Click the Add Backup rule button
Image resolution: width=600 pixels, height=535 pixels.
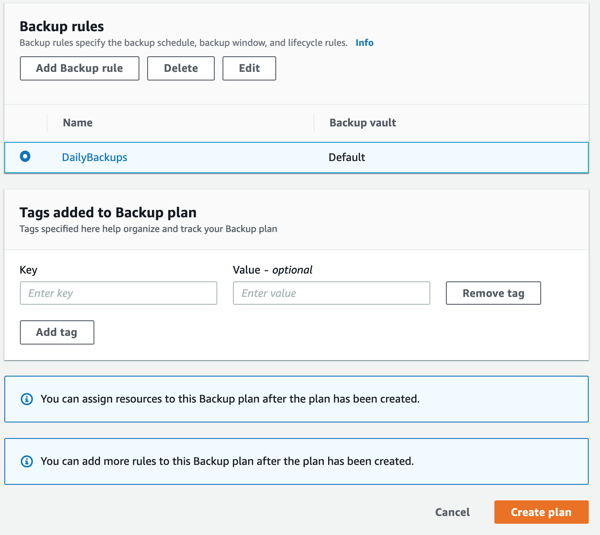click(79, 68)
